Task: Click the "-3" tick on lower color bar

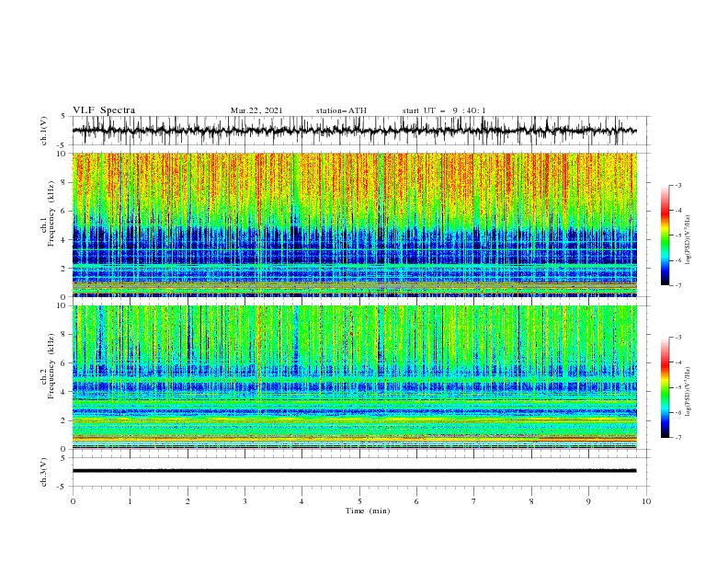Action: [x=677, y=338]
